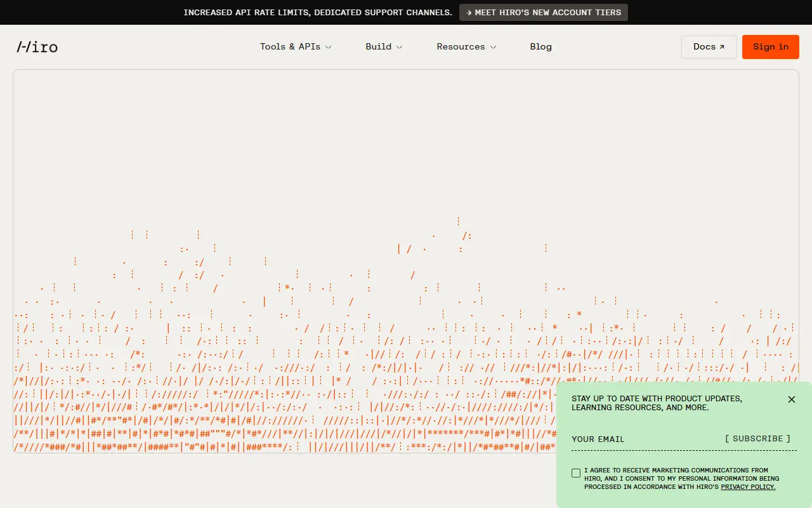Image resolution: width=812 pixels, height=508 pixels.
Task: Focus the Your Email input field
Action: pos(644,439)
